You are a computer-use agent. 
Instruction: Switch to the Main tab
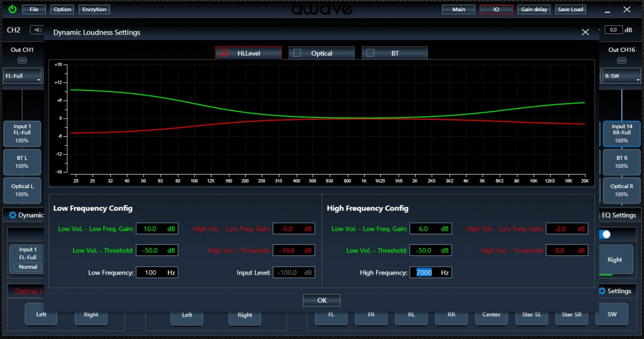coord(459,9)
